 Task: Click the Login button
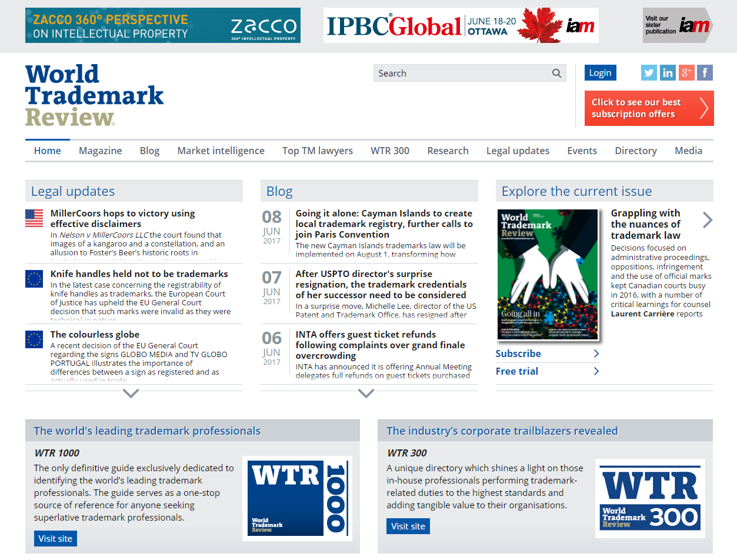tap(601, 73)
